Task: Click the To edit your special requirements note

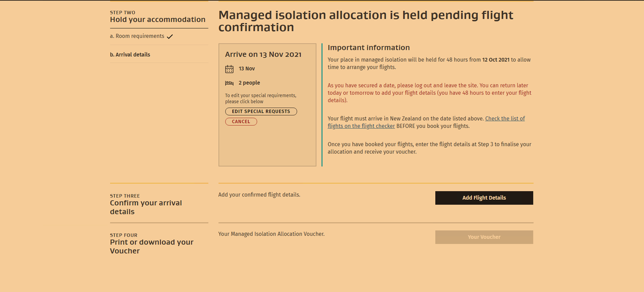Action: pos(260,99)
